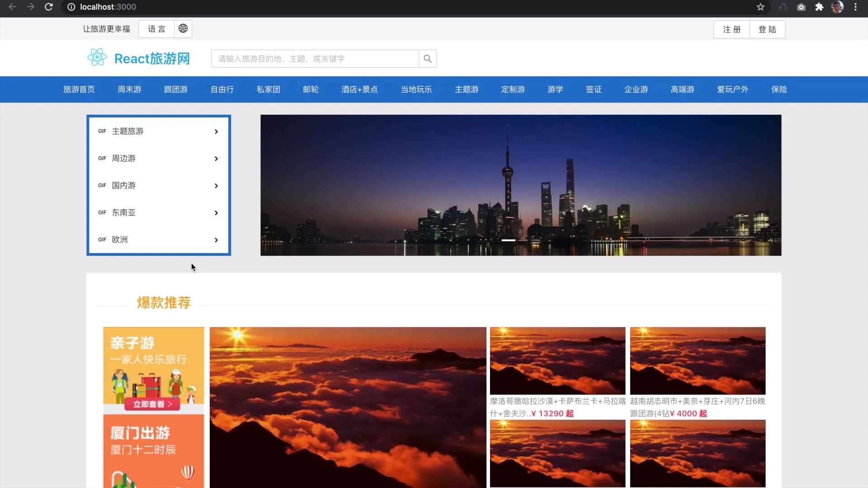This screenshot has height=488, width=868.
Task: Select 酒店+景点 in navigation bar
Action: (x=359, y=89)
